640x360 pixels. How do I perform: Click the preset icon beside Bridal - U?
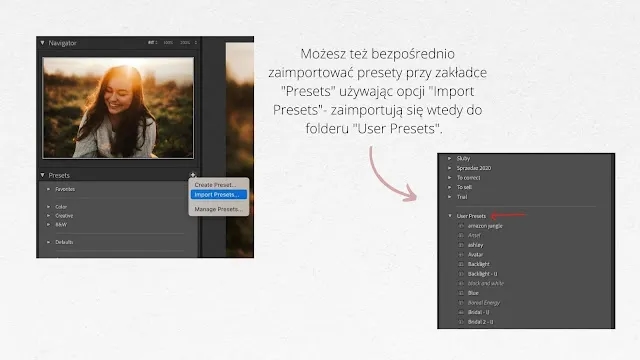click(461, 312)
